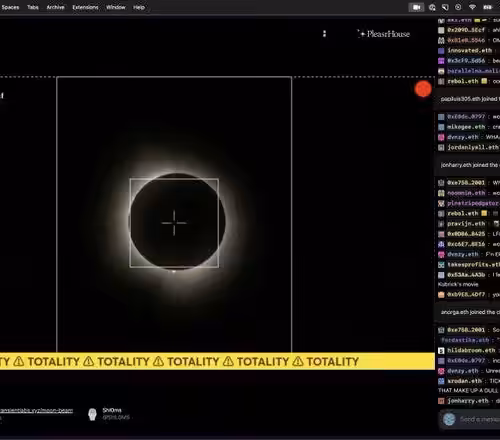
Task: Click the TOTALITY warning ticker banner
Action: 217,361
